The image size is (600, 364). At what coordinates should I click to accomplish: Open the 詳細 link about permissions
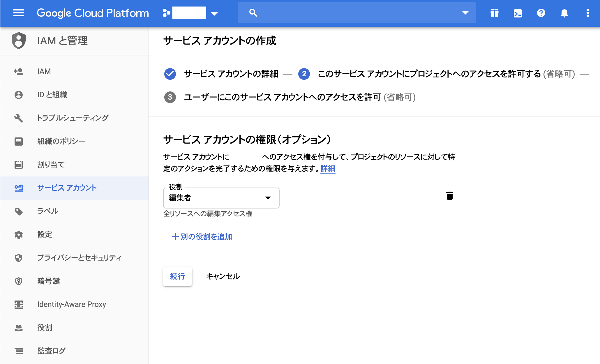(x=327, y=169)
